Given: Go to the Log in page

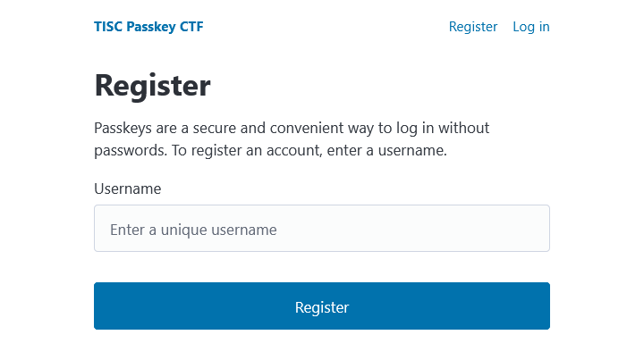Looking at the screenshot, I should pos(530,27).
